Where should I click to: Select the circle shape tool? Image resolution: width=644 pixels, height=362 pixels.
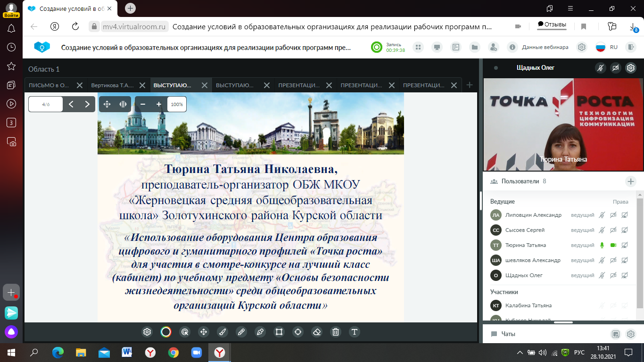[x=298, y=332]
